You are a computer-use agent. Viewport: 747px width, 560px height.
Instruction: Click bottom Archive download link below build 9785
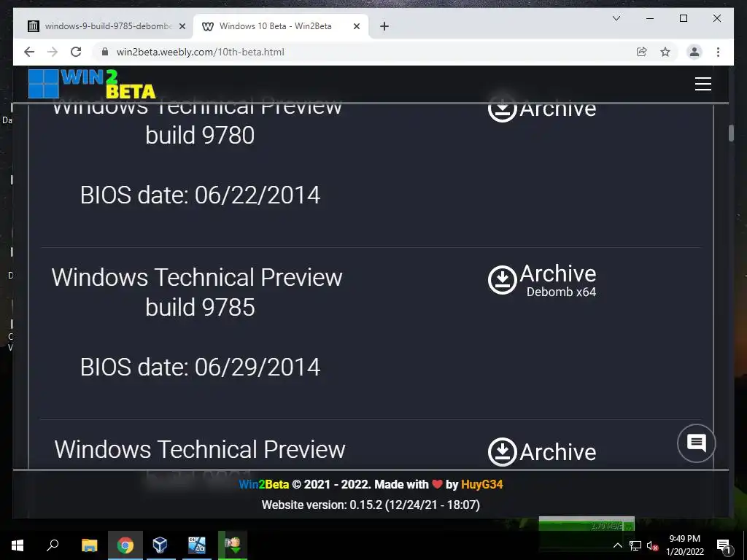[542, 451]
